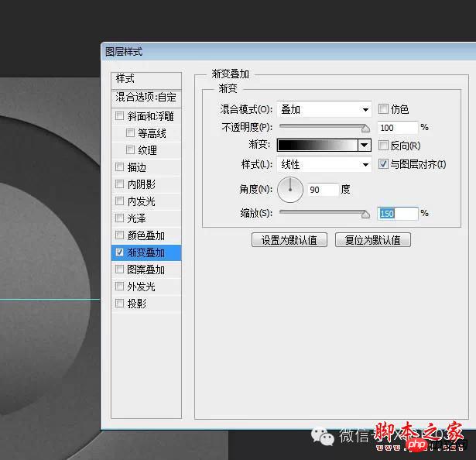Image resolution: width=476 pixels, height=460 pixels.
Task: Click the 图层样式 dialog title bar
Action: click(x=289, y=52)
